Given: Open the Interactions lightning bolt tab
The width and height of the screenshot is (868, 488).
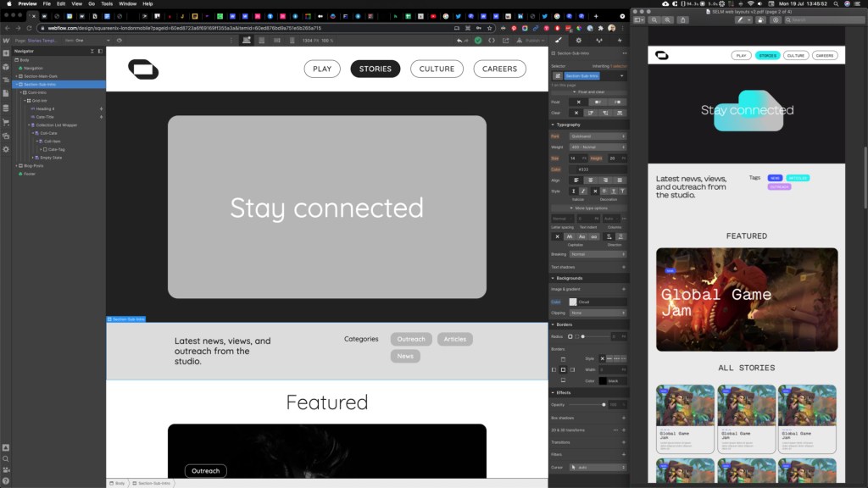Looking at the screenshot, I should (x=621, y=40).
